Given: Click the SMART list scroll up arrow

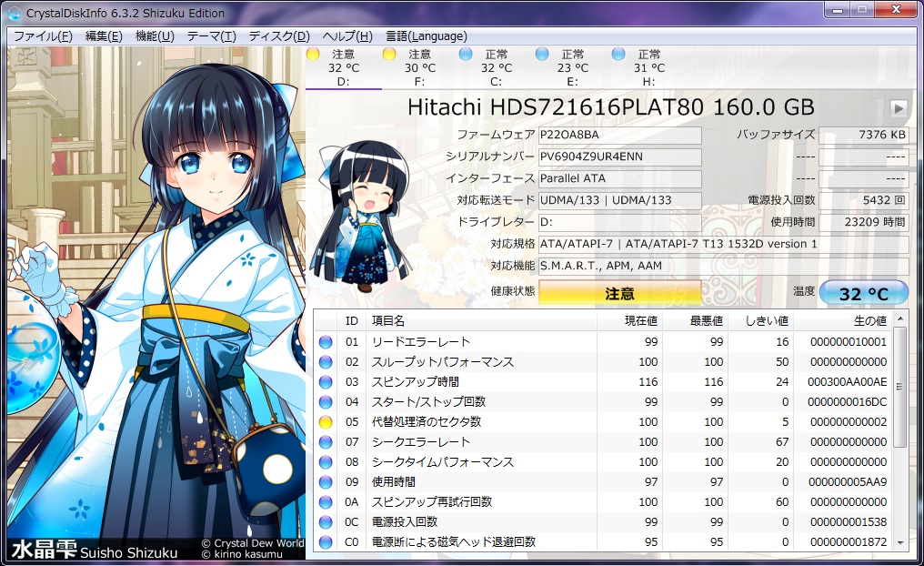Looking at the screenshot, I should tap(899, 319).
